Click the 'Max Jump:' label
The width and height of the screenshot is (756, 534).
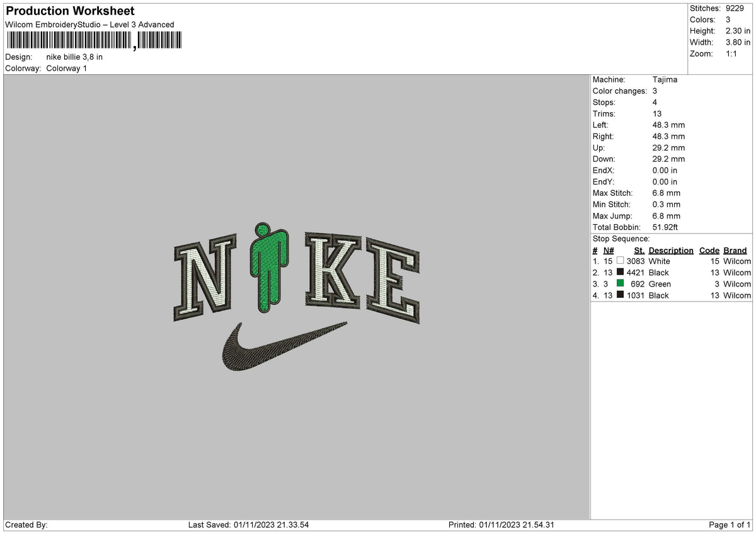(x=611, y=215)
